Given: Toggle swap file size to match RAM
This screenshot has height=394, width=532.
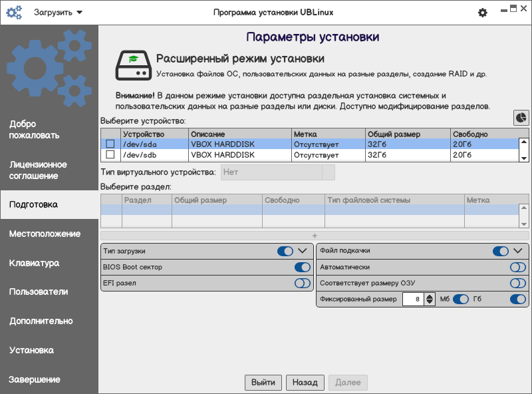Looking at the screenshot, I should click(x=518, y=284).
